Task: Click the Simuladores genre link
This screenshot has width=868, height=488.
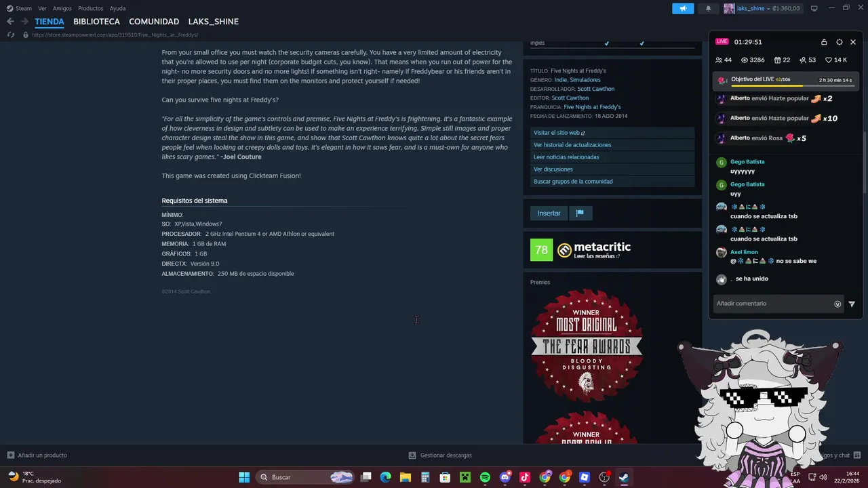Action: pos(585,80)
